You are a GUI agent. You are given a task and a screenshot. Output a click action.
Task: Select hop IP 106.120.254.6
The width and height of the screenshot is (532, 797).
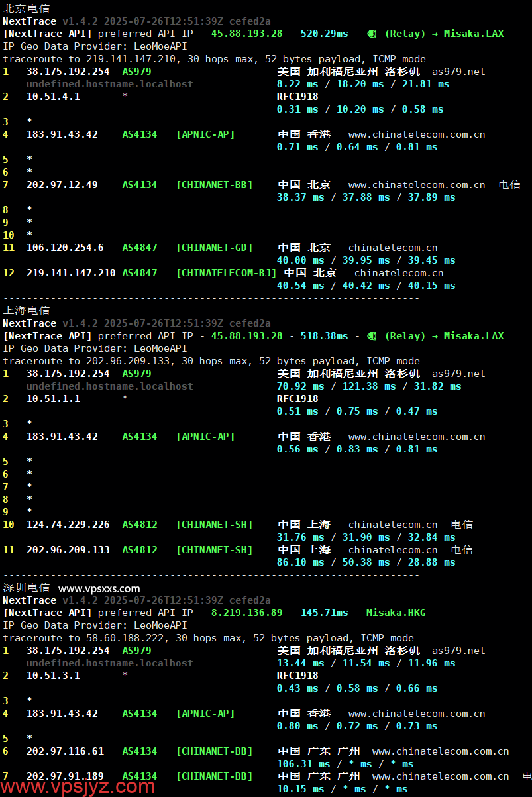[65, 248]
